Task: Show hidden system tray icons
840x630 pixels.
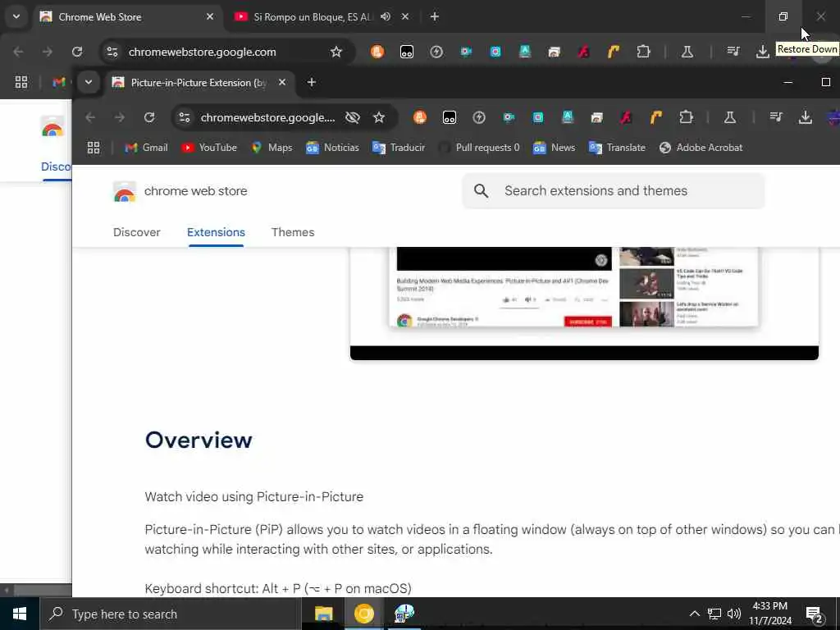Action: [694, 614]
